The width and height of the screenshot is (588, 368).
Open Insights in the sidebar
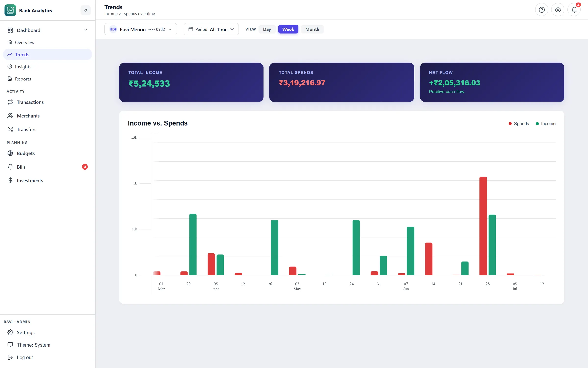click(48, 66)
